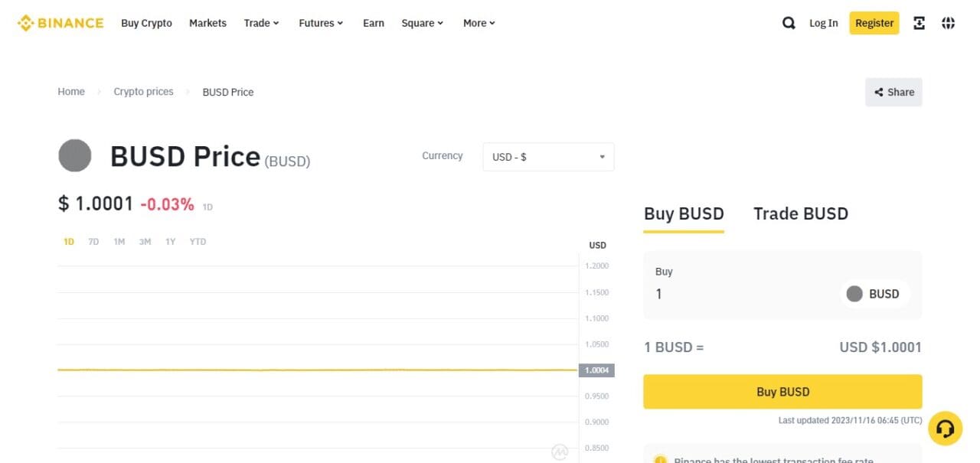The height and width of the screenshot is (463, 980).
Task: Click the $ 1.0001 price value
Action: pyautogui.click(x=96, y=204)
